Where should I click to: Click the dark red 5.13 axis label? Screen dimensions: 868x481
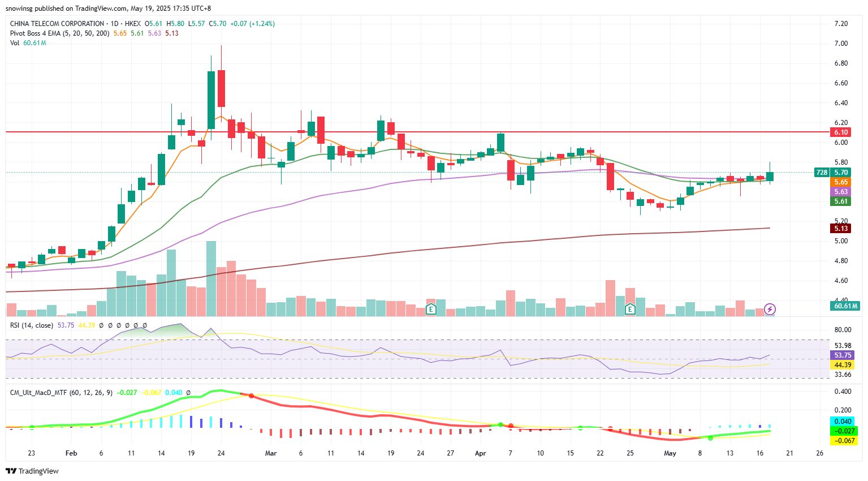(841, 229)
